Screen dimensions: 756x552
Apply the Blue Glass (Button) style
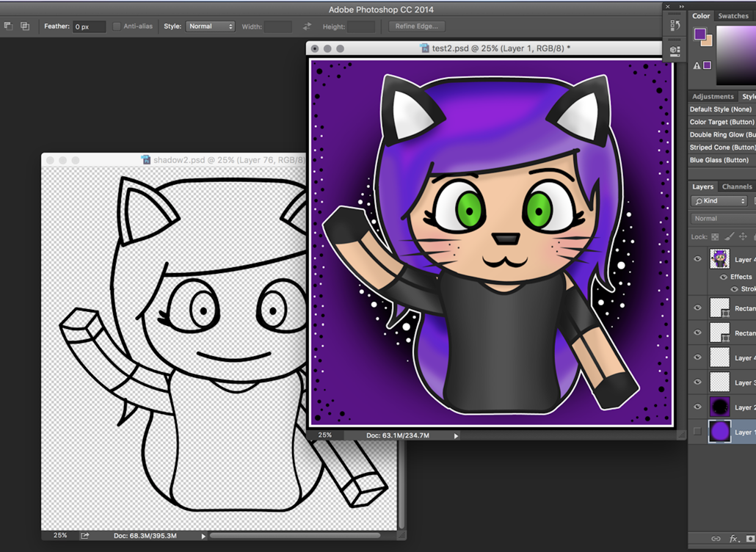point(720,160)
